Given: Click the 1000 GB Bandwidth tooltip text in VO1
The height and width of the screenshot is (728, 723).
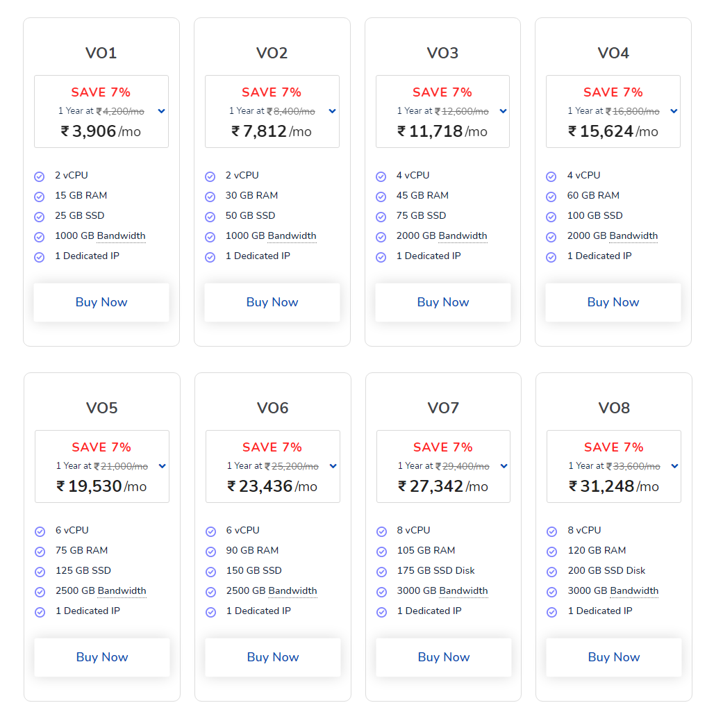Looking at the screenshot, I should click(100, 236).
